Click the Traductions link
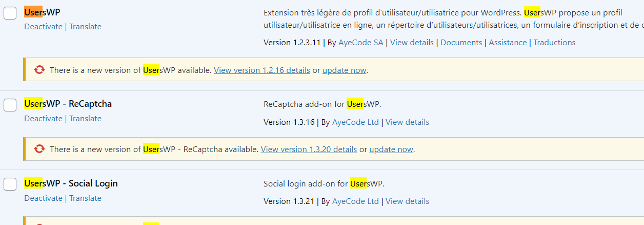644x225 pixels. tap(554, 43)
